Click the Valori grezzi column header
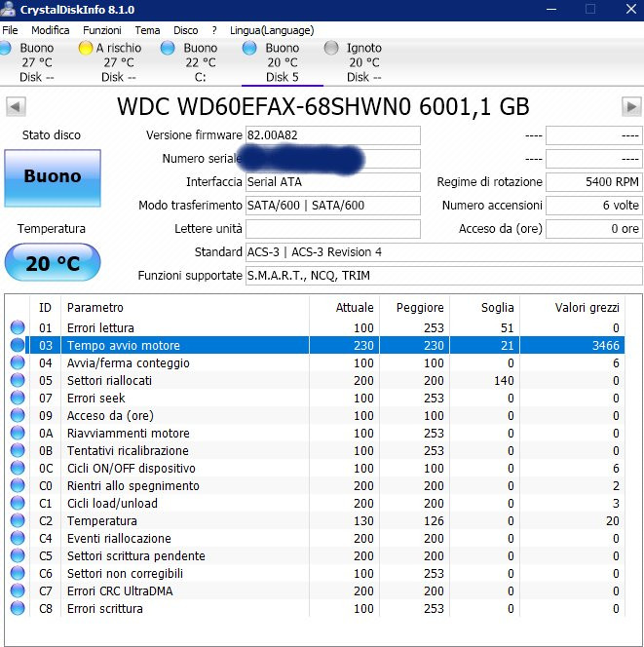The image size is (644, 647). click(572, 307)
